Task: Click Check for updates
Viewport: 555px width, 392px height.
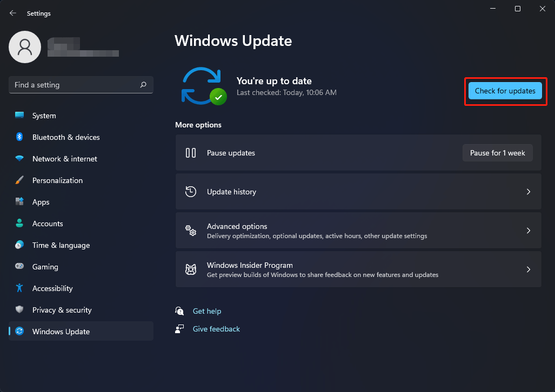Action: tap(504, 91)
